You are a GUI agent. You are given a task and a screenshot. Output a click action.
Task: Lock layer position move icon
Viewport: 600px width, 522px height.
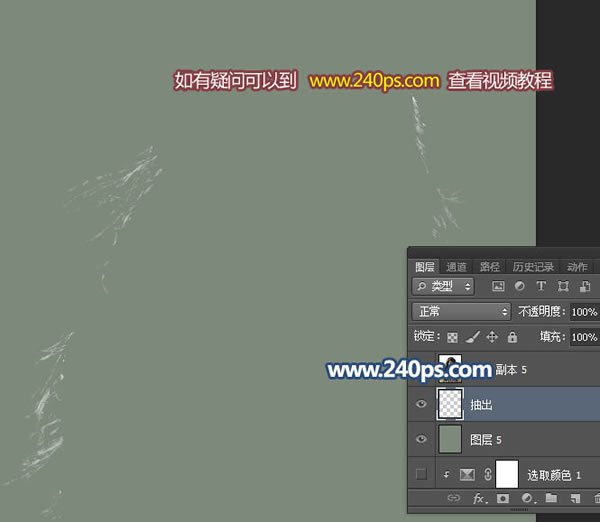[492, 337]
